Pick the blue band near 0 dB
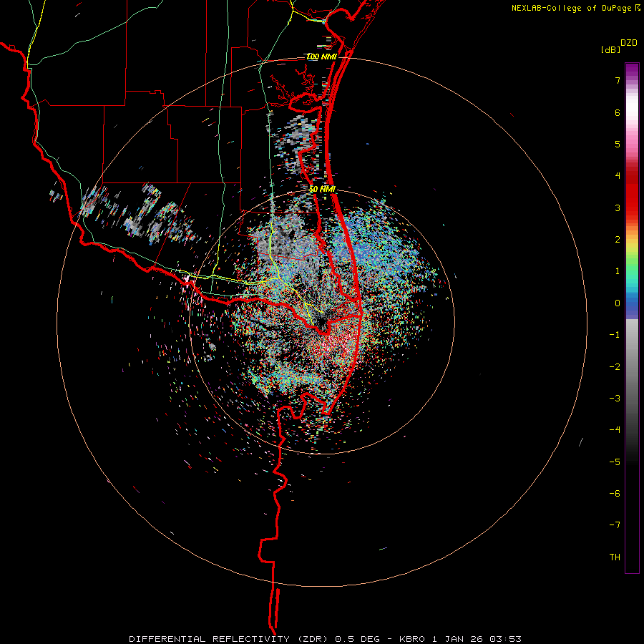This screenshot has height=644, width=644. tap(632, 305)
